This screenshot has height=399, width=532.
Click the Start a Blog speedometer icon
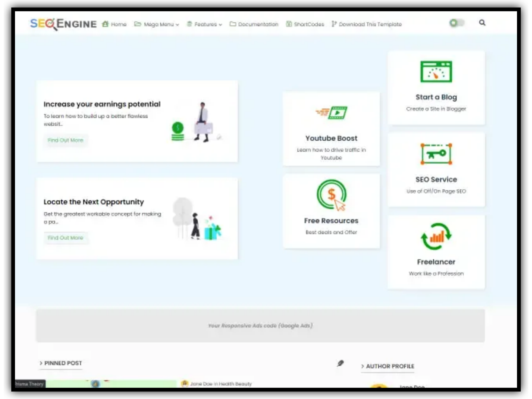click(436, 72)
